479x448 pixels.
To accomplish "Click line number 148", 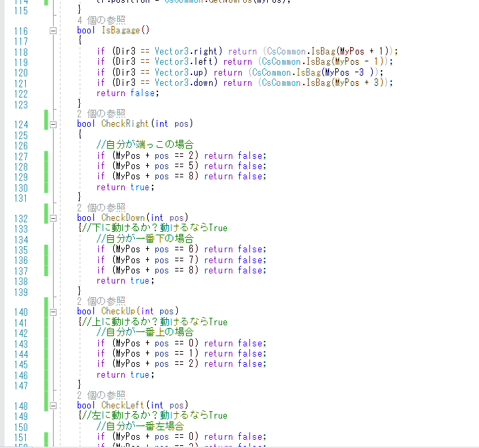I will point(21,406).
